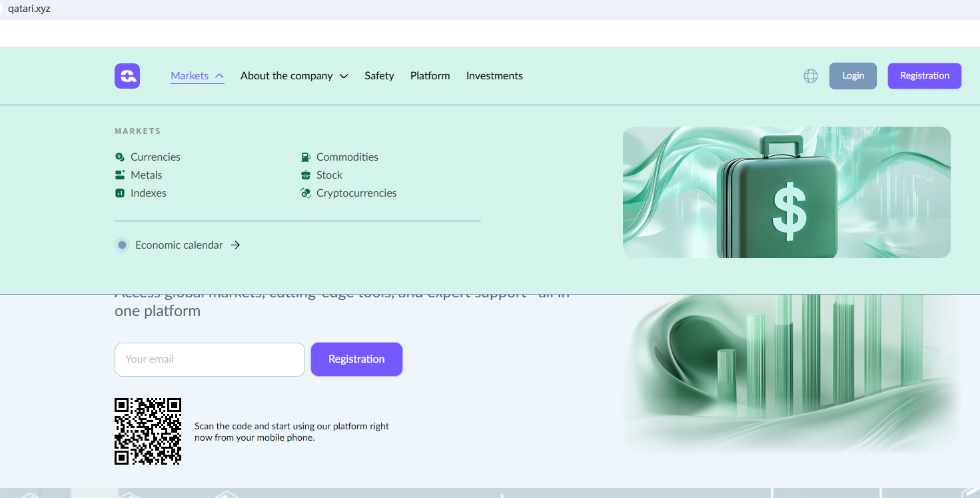Click the purple site logo icon

coord(127,76)
